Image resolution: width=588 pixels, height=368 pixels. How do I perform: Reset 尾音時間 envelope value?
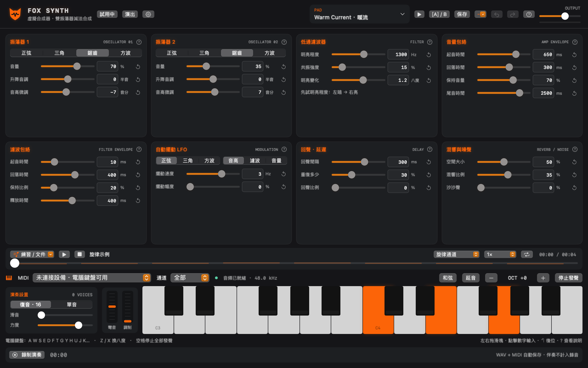[574, 93]
